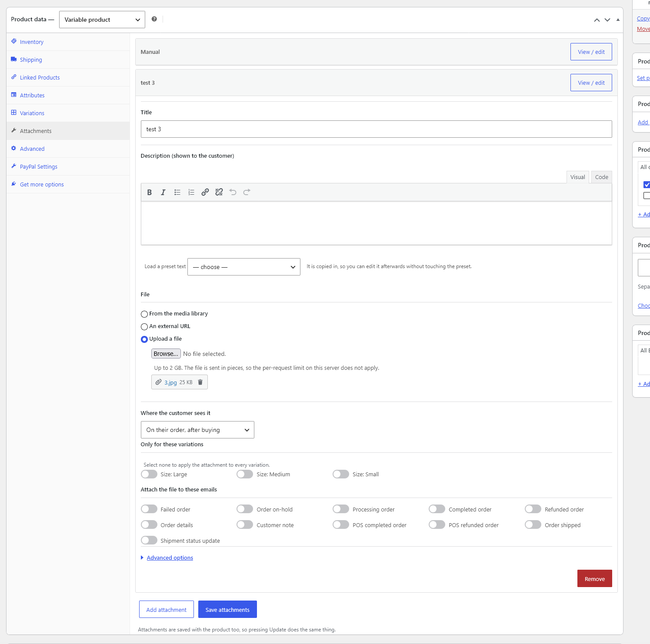
Task: Click the help question mark icon
Action: click(x=154, y=19)
